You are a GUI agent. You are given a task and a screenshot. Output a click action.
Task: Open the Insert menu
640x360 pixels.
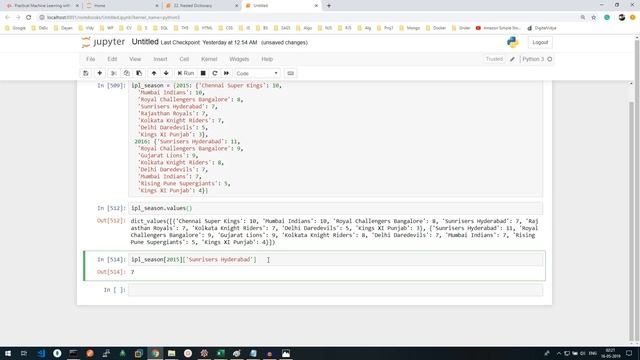[x=160, y=59]
